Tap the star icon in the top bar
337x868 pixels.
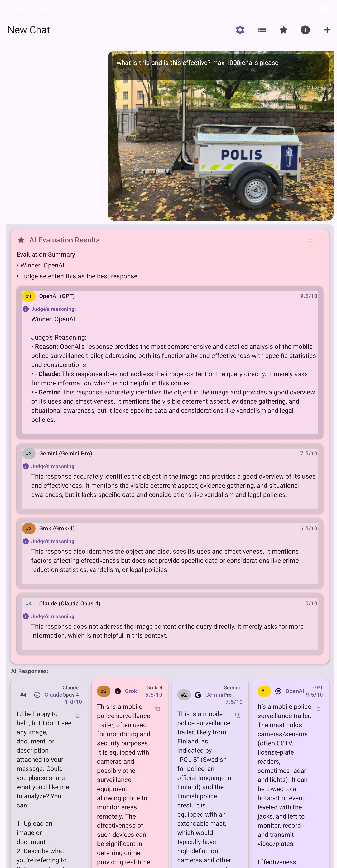pyautogui.click(x=283, y=30)
